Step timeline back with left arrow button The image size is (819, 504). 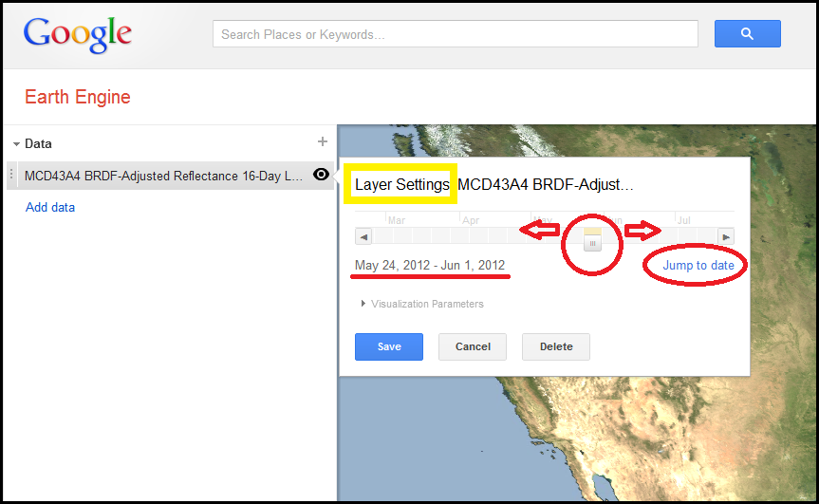click(x=363, y=236)
